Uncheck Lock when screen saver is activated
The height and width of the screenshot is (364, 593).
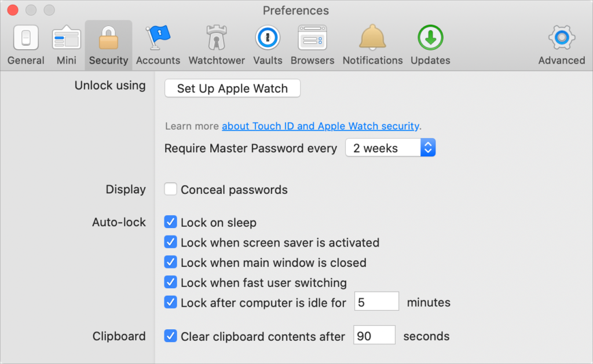click(170, 242)
